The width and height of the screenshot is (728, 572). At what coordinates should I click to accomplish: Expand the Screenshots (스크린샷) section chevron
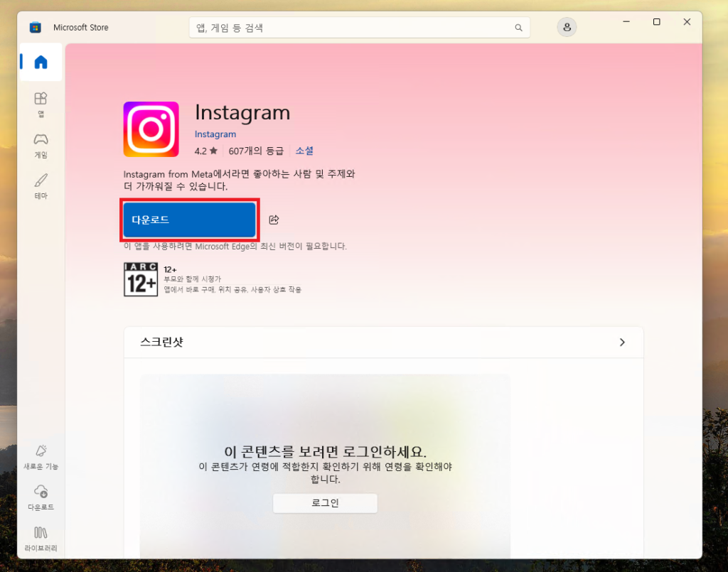point(622,342)
